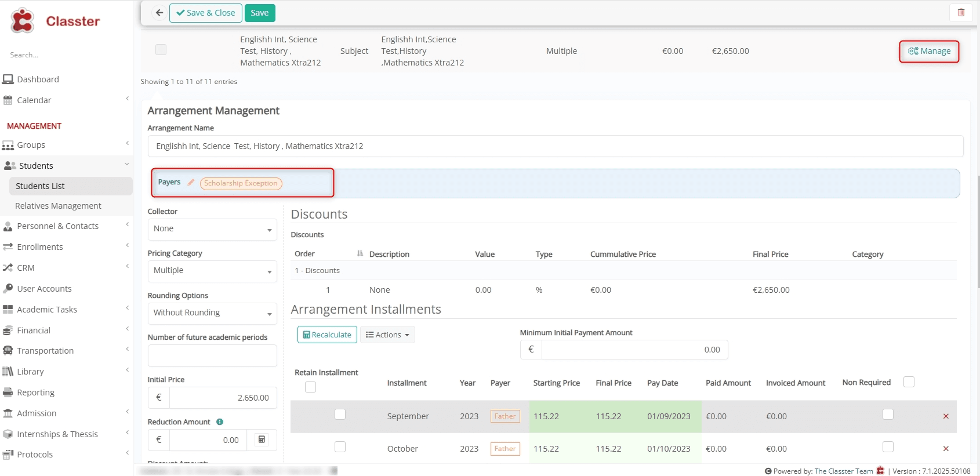The height and width of the screenshot is (476, 980).
Task: Click the Academic Tasks icon
Action: pyautogui.click(x=8, y=310)
